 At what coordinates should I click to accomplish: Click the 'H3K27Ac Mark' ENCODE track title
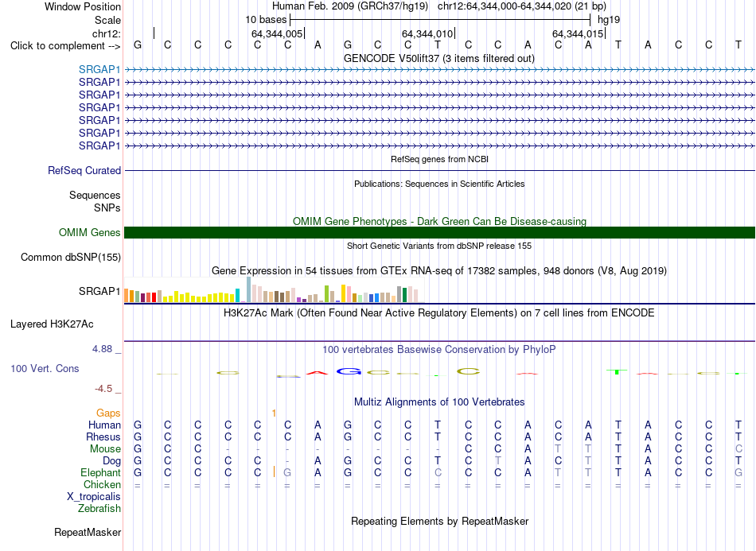coord(439,313)
